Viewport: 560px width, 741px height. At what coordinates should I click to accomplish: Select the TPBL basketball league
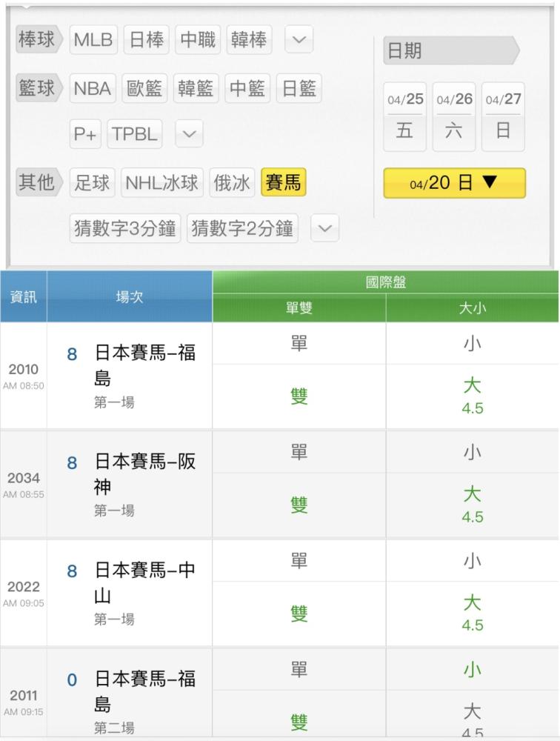[135, 134]
